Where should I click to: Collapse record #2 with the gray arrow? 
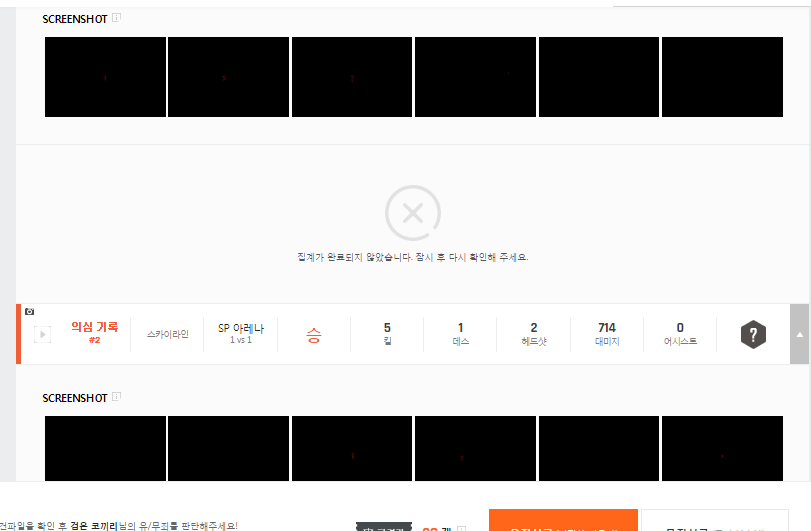[799, 334]
